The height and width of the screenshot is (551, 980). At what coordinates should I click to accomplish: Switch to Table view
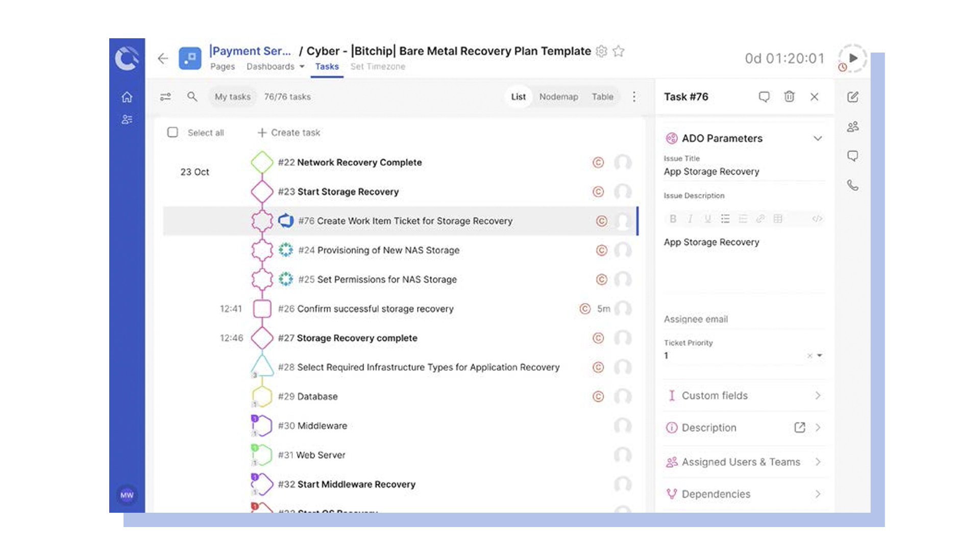coord(602,97)
